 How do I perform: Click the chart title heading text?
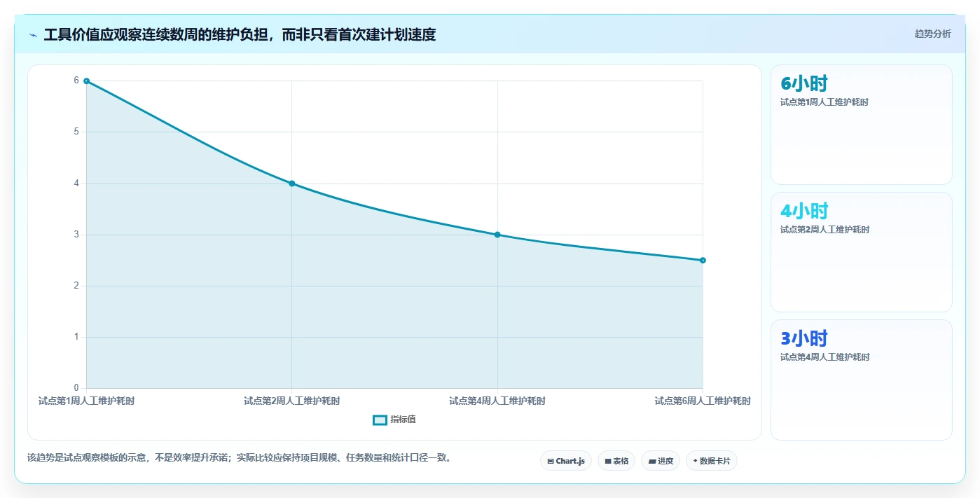coord(240,35)
